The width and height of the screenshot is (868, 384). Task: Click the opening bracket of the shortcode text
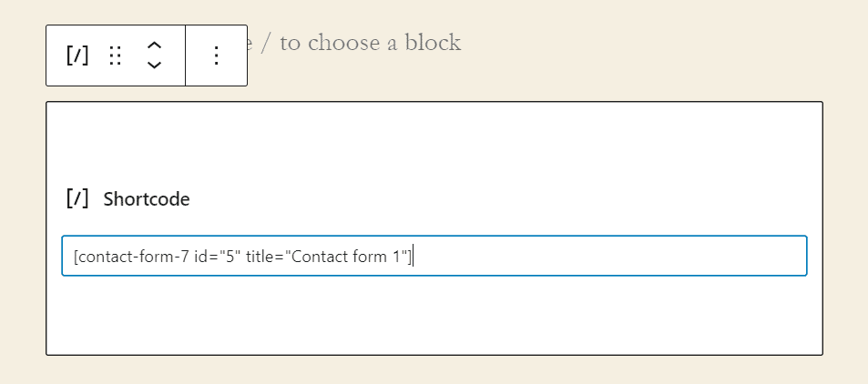coord(77,258)
